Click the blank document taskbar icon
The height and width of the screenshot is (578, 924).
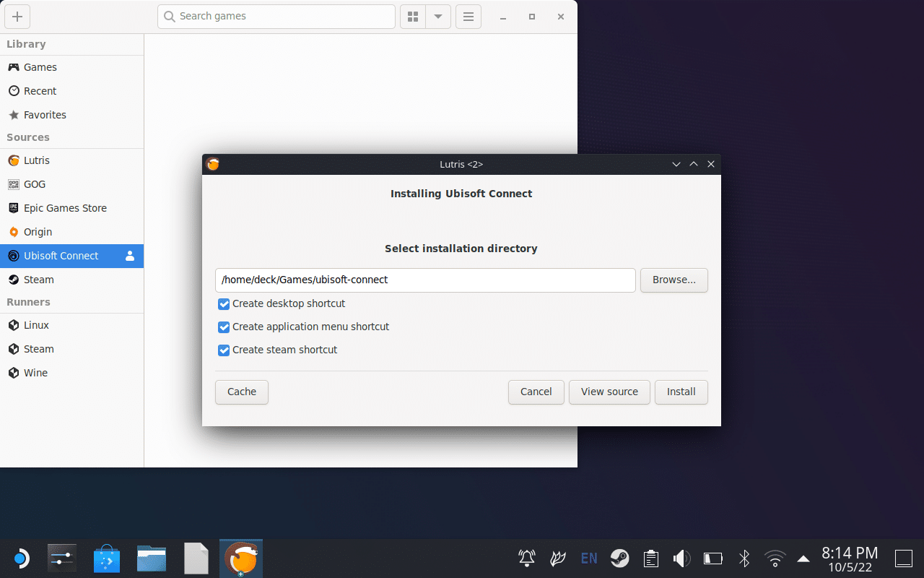click(x=196, y=558)
